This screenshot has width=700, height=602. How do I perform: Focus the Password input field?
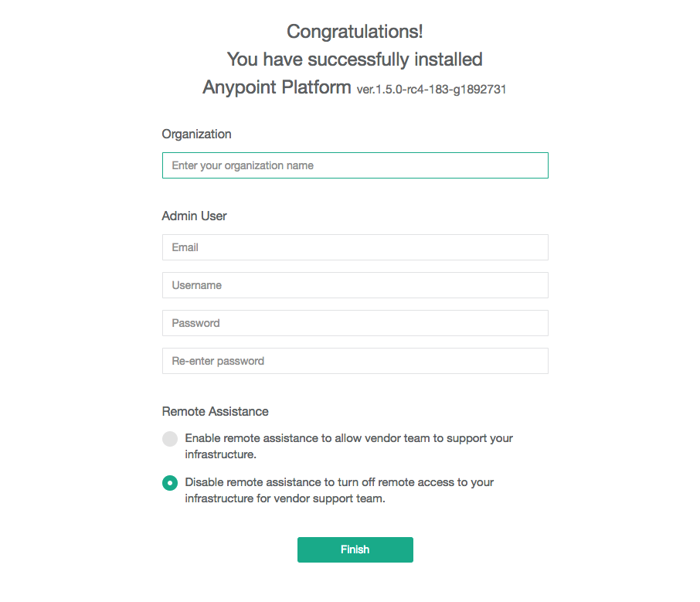click(x=355, y=323)
